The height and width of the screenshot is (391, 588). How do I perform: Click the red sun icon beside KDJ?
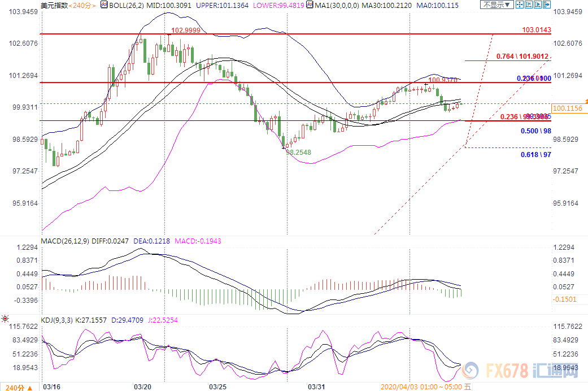(x=6, y=319)
